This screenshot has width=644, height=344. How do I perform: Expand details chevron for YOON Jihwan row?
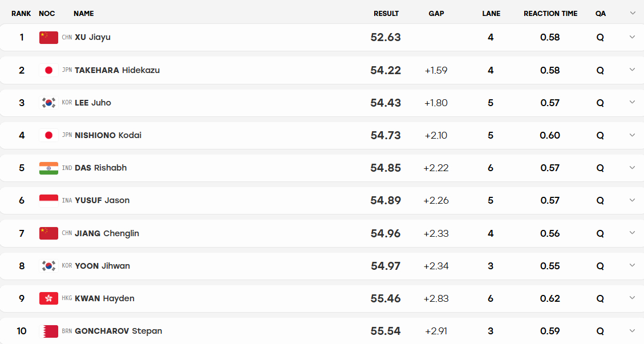point(632,265)
